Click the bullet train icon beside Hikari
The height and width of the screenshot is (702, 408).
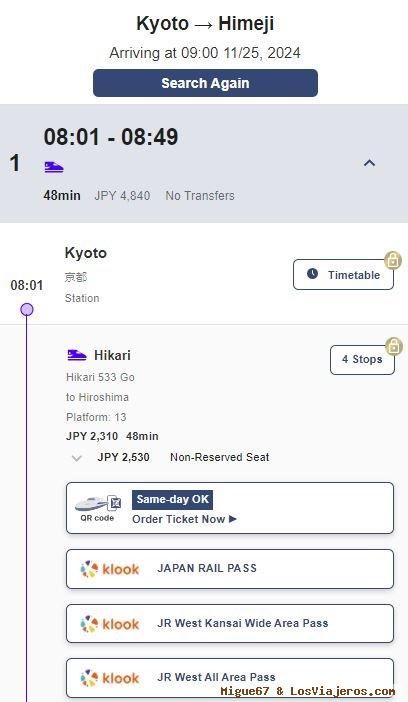pos(77,355)
